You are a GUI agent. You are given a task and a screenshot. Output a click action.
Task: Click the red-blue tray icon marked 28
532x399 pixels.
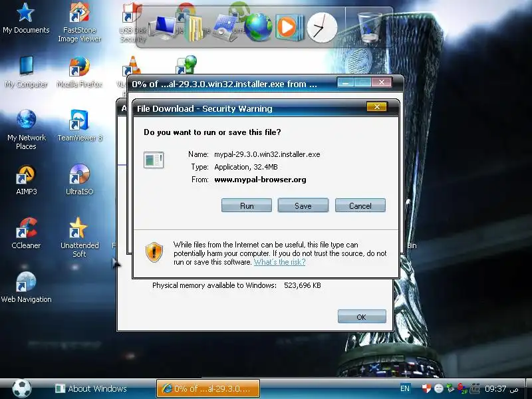(x=462, y=388)
